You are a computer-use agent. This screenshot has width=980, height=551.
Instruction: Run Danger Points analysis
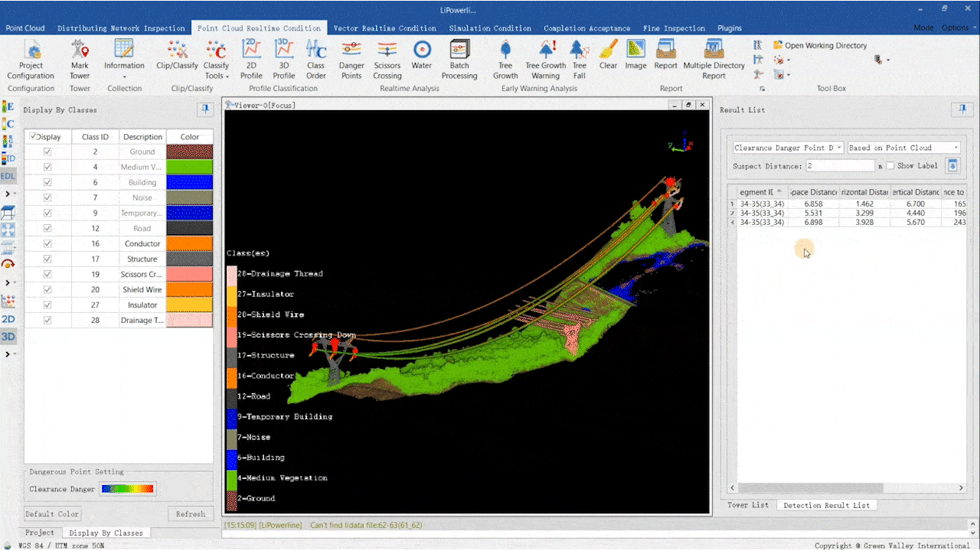click(351, 60)
